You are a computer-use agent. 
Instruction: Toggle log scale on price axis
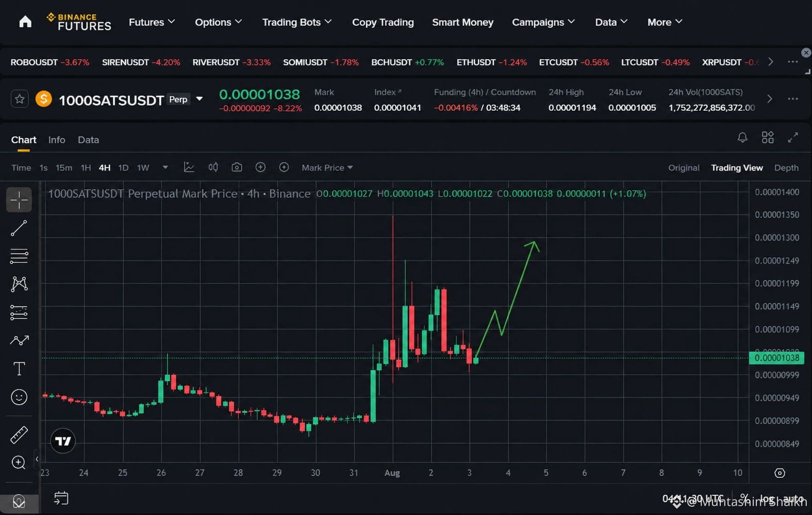767,499
